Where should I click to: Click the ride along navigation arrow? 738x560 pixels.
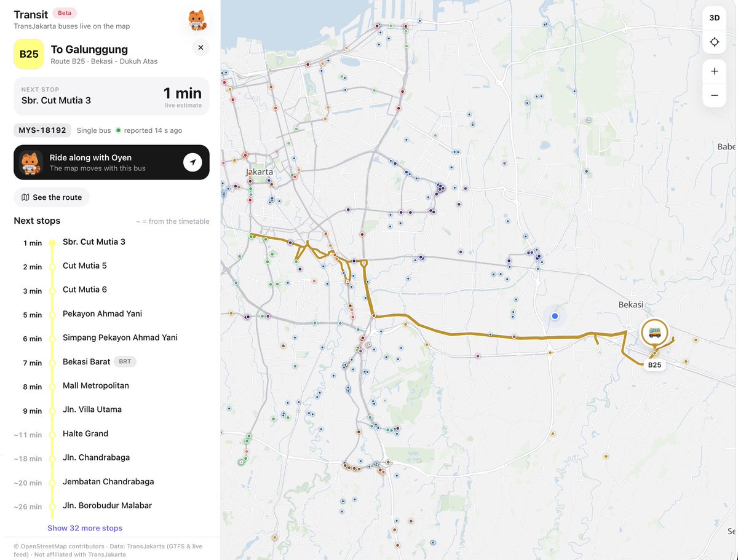192,162
